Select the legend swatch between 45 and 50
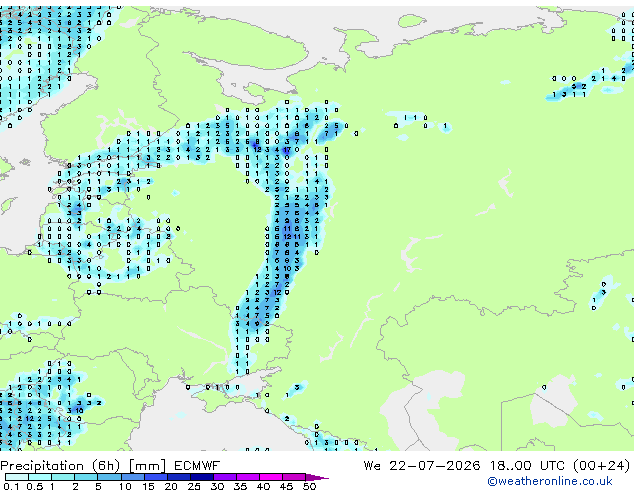The image size is (634, 490). click(294, 477)
